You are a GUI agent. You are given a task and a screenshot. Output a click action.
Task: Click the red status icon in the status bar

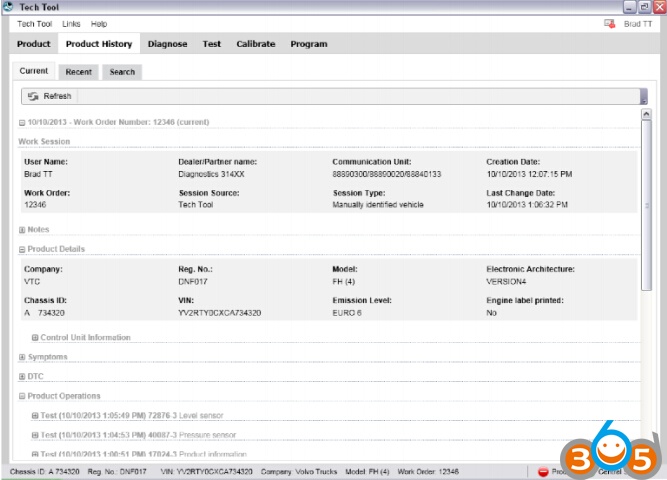tap(543, 471)
